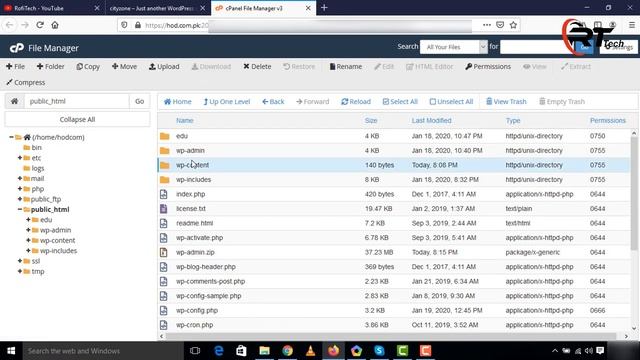The width and height of the screenshot is (640, 360).
Task: Expand the wp-content subfolder in tree
Action: (28, 240)
